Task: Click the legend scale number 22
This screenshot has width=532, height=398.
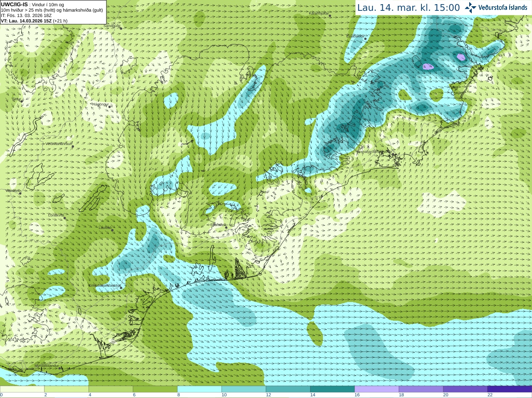Action: coord(490,395)
